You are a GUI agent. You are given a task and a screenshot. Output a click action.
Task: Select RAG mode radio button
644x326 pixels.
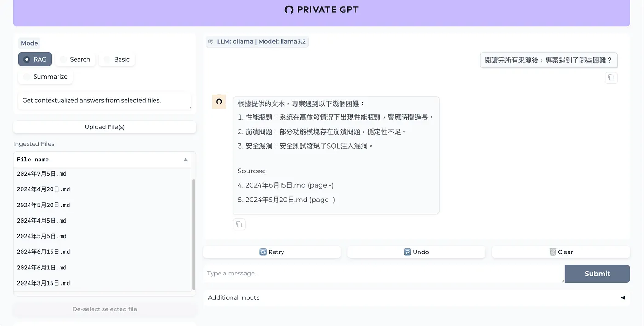35,59
